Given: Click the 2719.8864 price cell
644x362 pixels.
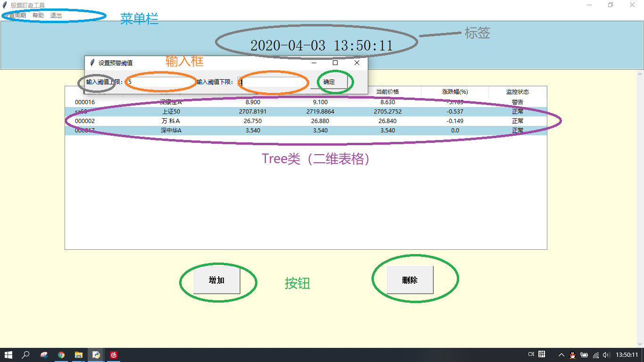Looking at the screenshot, I should pyautogui.click(x=320, y=112).
